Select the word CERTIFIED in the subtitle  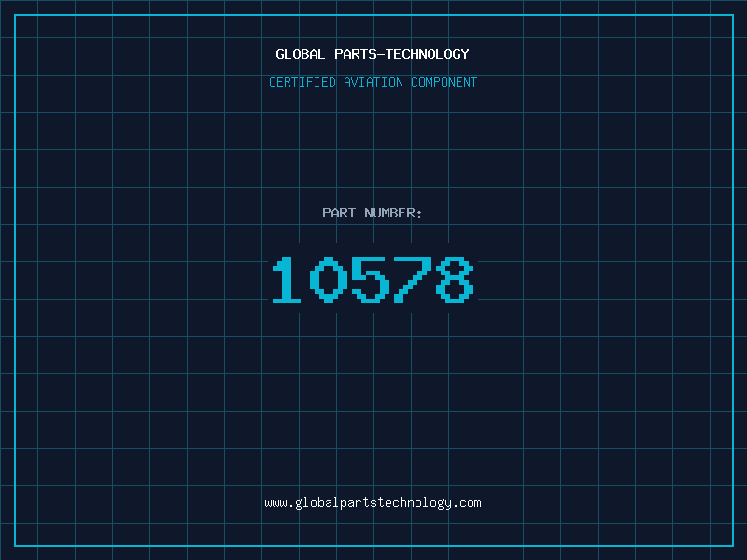303,82
